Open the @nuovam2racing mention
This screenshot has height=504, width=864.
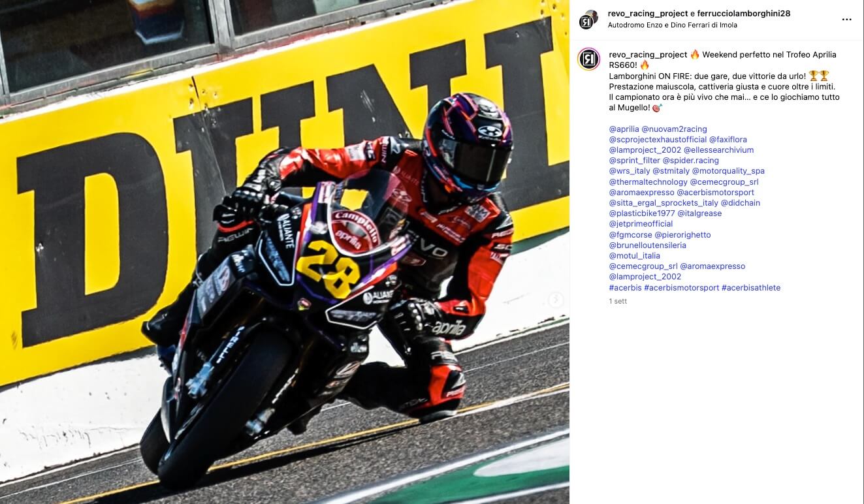coord(674,129)
